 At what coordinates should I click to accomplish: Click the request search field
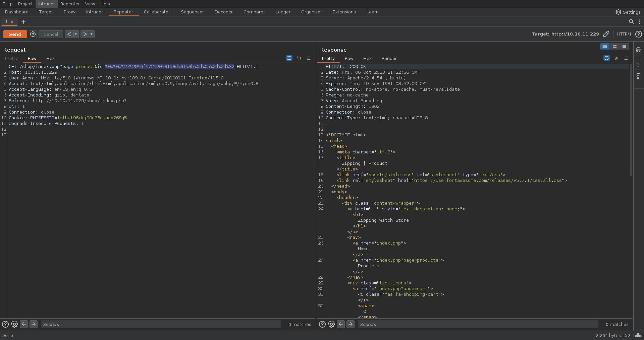pos(161,324)
